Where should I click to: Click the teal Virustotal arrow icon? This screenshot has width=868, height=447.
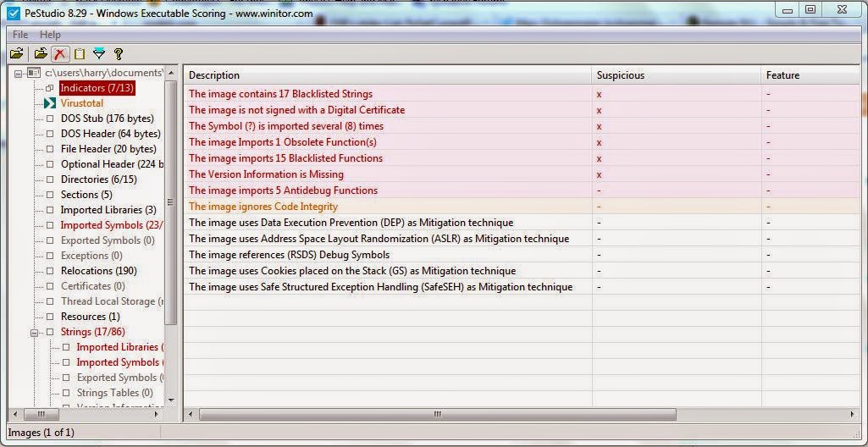tap(50, 103)
